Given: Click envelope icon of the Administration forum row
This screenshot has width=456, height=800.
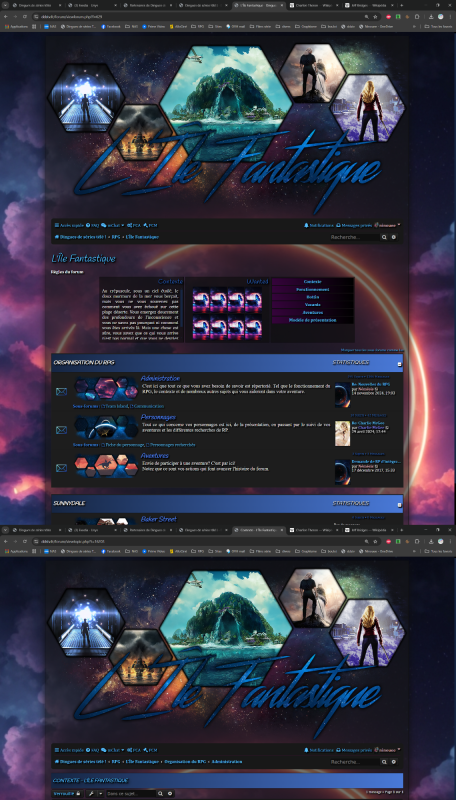Looking at the screenshot, I should [x=61, y=392].
